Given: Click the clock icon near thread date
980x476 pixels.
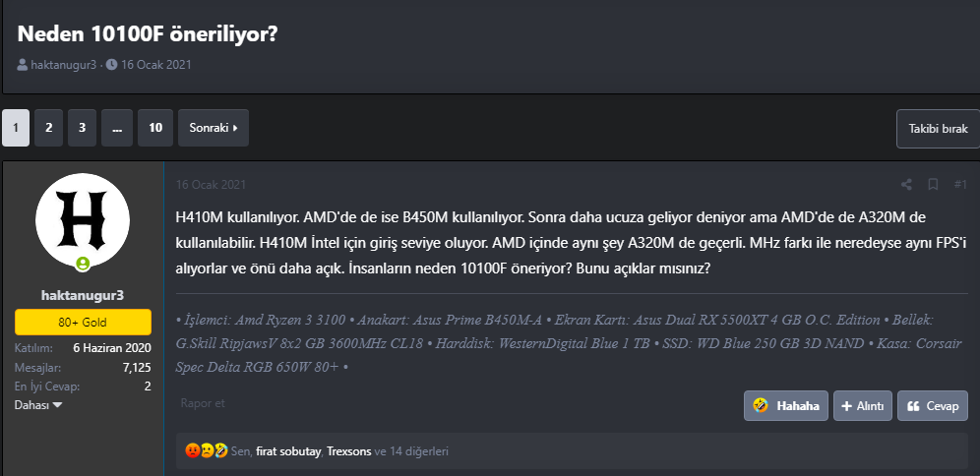Looking at the screenshot, I should coord(111,65).
